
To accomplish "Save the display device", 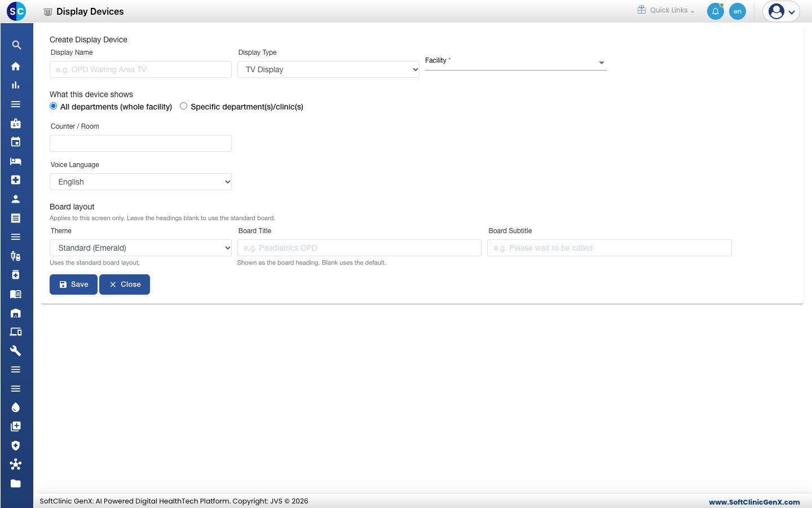I will point(73,284).
